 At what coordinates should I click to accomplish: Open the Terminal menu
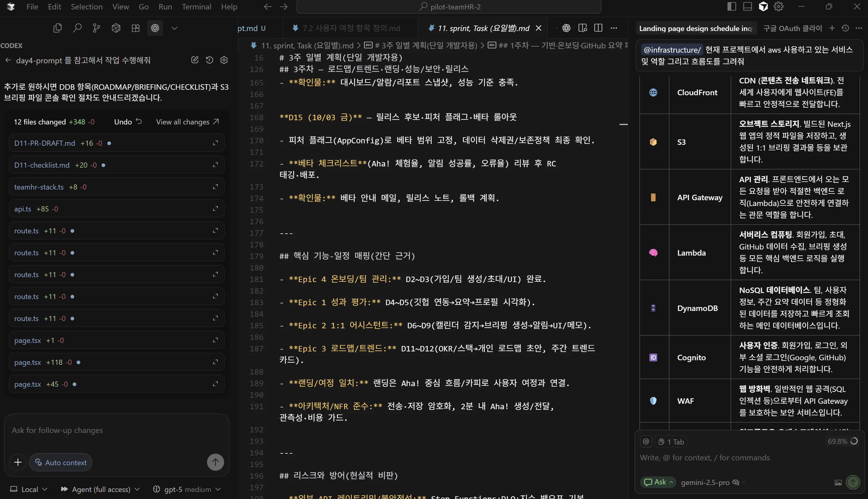point(196,6)
